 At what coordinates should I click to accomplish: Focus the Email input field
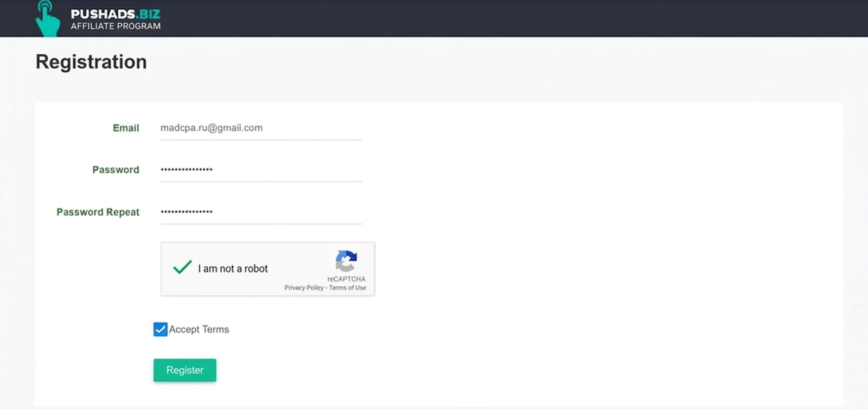pos(261,128)
